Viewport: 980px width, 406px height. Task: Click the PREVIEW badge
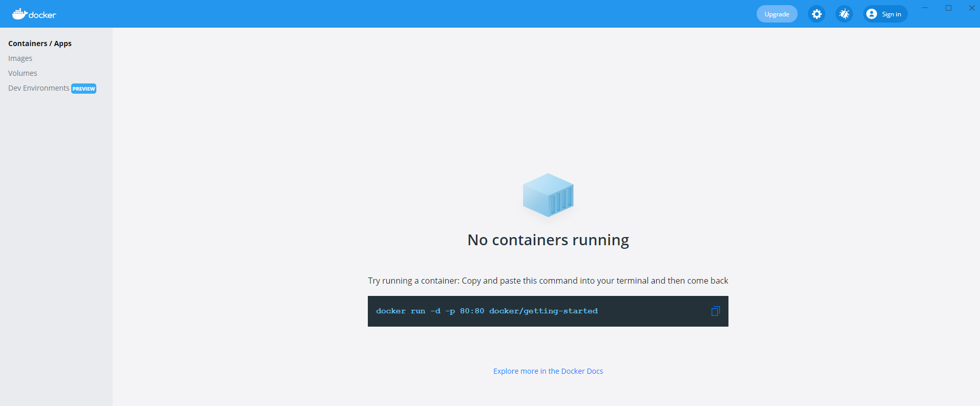(84, 89)
